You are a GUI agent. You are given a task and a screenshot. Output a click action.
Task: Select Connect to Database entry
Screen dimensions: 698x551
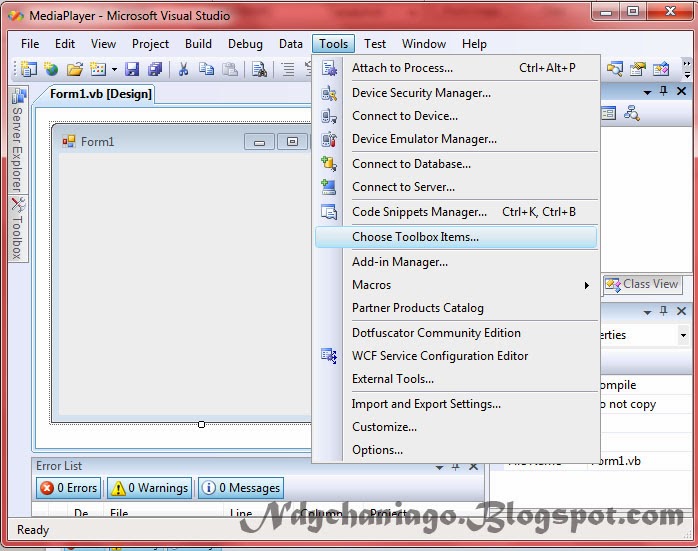coord(456,164)
